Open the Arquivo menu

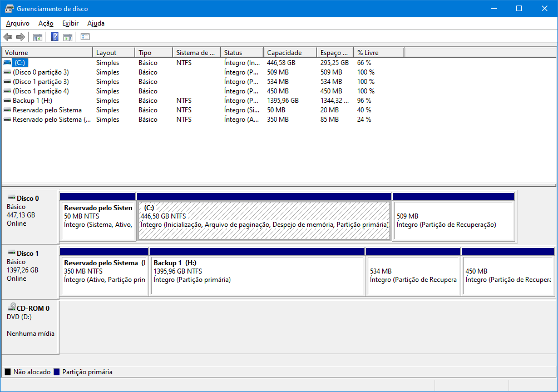click(x=18, y=23)
